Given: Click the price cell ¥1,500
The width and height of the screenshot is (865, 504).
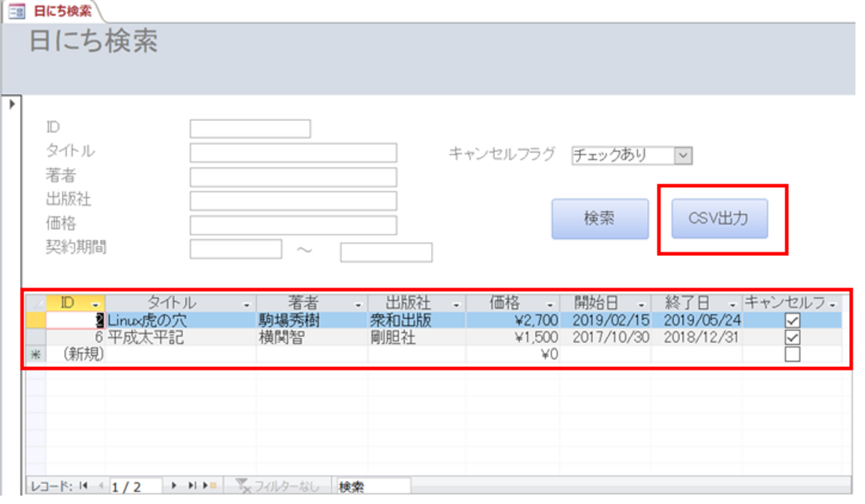Looking at the screenshot, I should 513,337.
